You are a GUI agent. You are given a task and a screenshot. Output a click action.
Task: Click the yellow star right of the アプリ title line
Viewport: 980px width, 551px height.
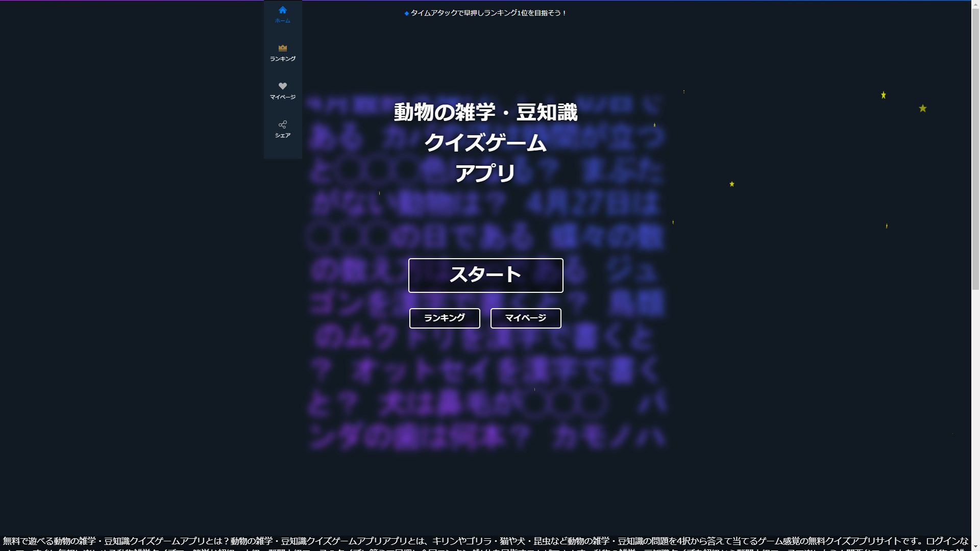point(731,184)
